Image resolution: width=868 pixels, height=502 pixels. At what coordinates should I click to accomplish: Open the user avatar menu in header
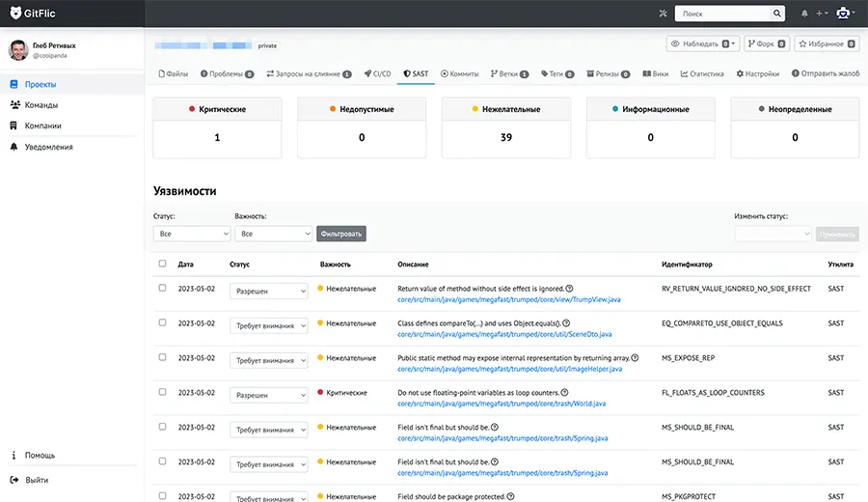(x=845, y=14)
